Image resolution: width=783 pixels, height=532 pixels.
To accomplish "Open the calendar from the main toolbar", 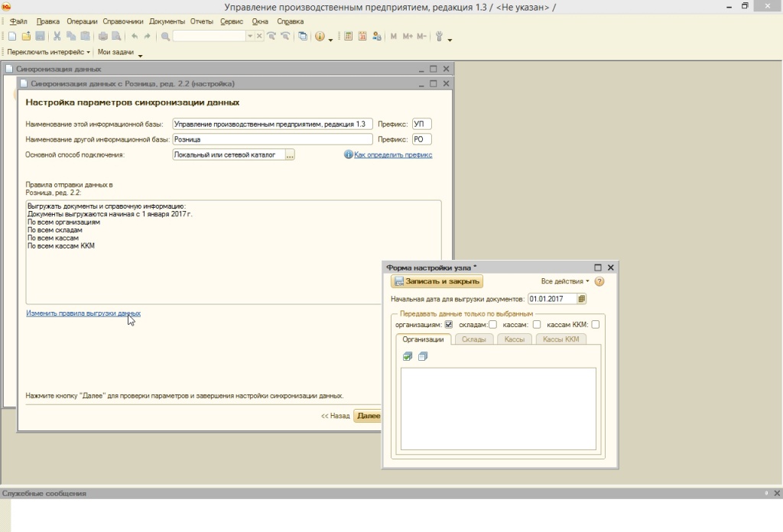I will pyautogui.click(x=362, y=36).
